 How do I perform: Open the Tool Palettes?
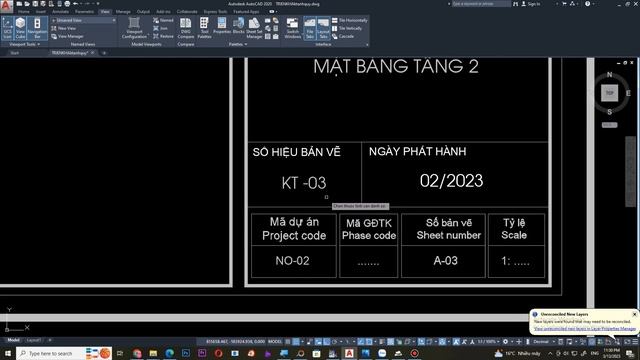[x=204, y=28]
